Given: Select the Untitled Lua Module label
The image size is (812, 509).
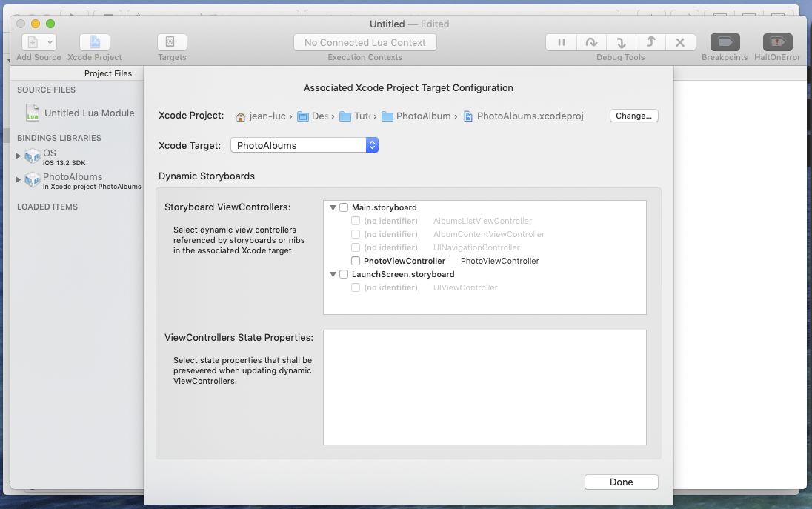Looking at the screenshot, I should 89,113.
